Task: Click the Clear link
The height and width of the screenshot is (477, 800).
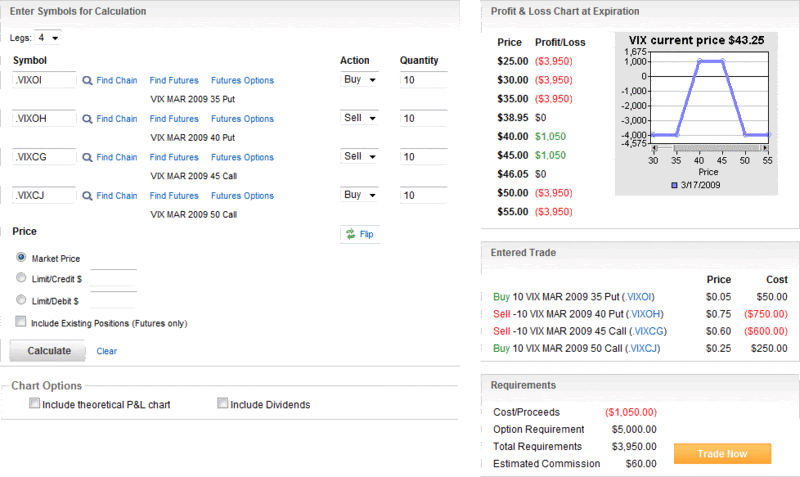Action: [x=107, y=351]
